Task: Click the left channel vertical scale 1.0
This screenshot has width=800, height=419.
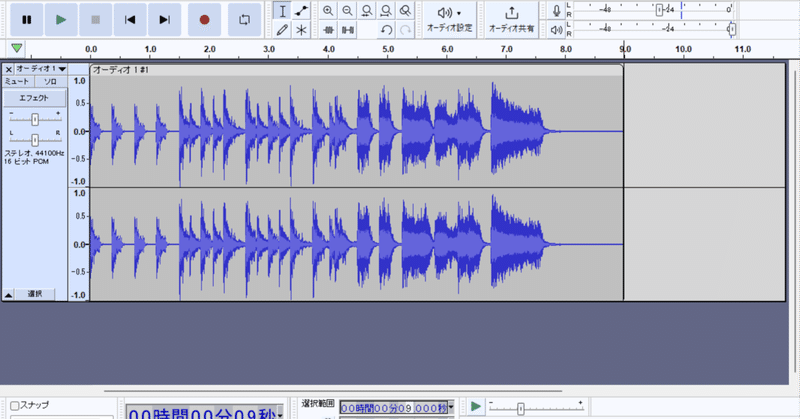Action: (x=80, y=81)
